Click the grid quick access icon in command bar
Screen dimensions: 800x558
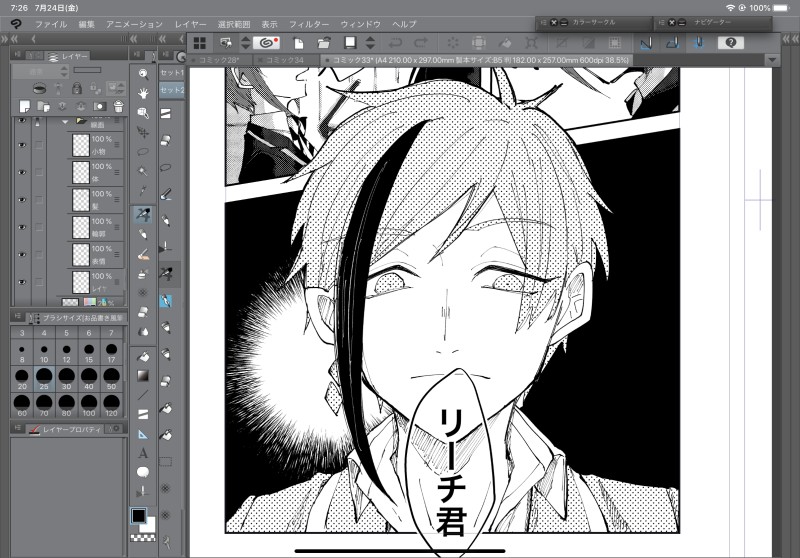point(200,43)
